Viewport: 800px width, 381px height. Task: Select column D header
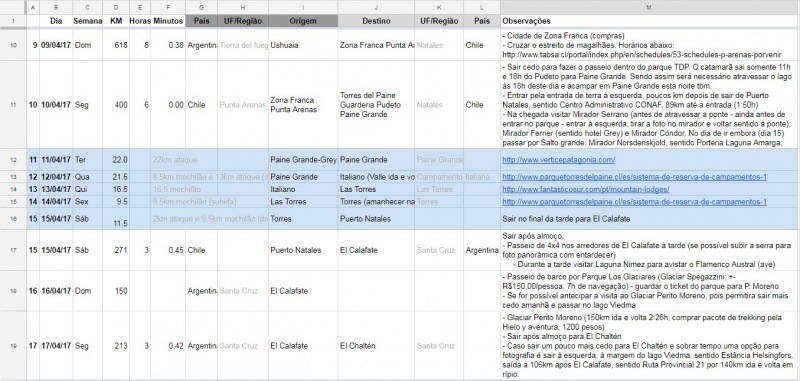[116, 7]
